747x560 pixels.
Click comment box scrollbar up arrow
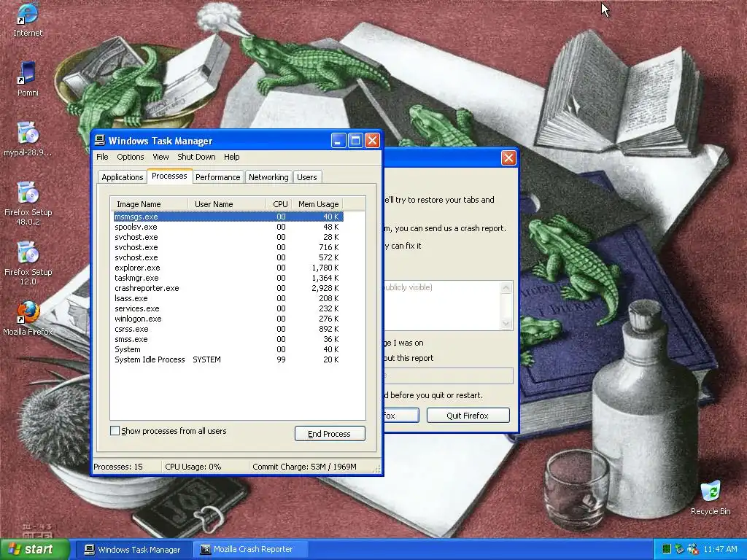(506, 287)
